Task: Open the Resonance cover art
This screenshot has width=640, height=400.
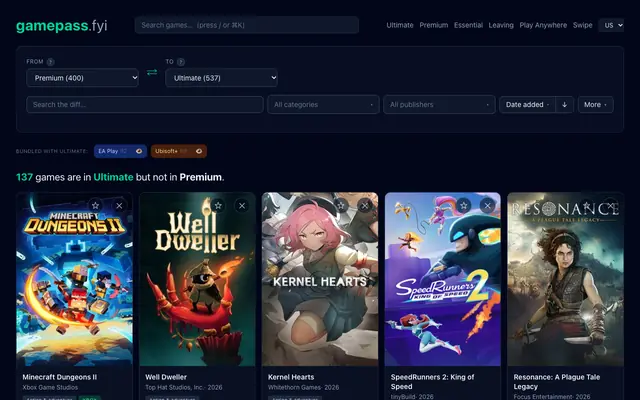Action: [565, 279]
